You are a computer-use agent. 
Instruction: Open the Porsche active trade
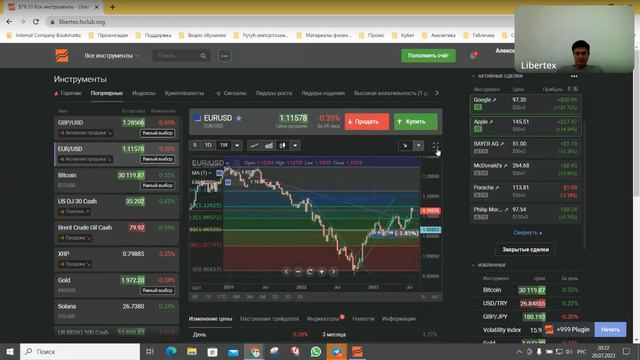pos(526,191)
